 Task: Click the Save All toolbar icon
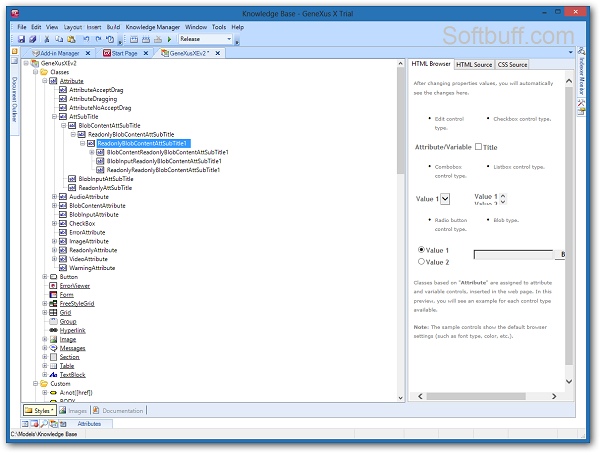click(x=33, y=39)
